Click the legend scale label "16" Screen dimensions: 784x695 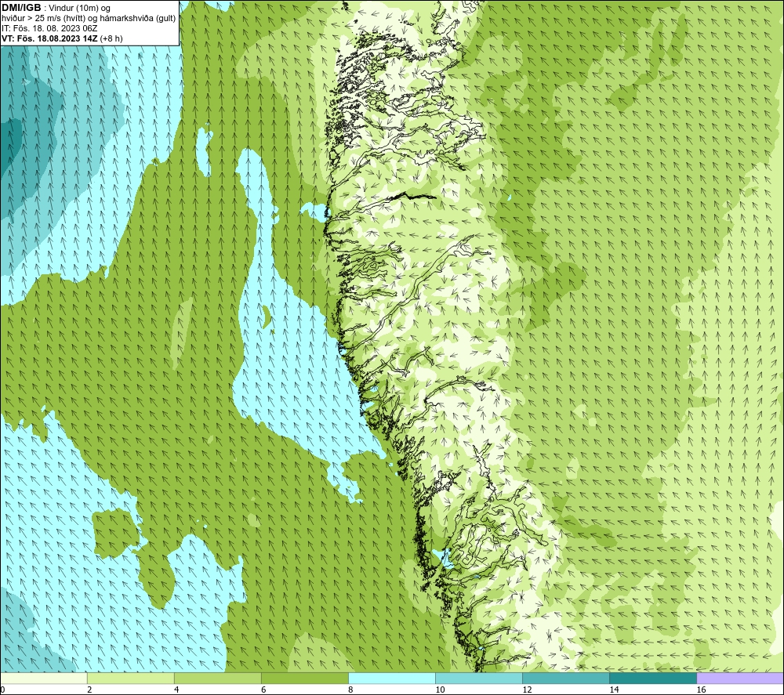pyautogui.click(x=700, y=690)
